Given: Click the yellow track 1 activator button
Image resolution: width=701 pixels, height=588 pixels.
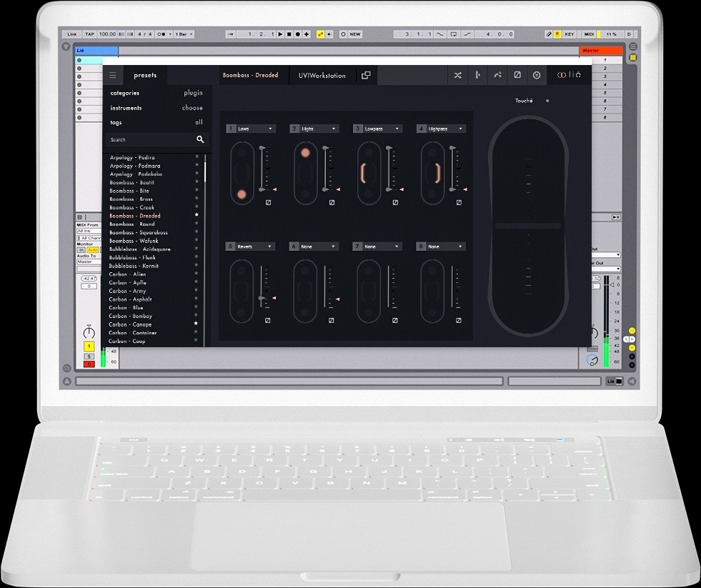Looking at the screenshot, I should point(89,347).
